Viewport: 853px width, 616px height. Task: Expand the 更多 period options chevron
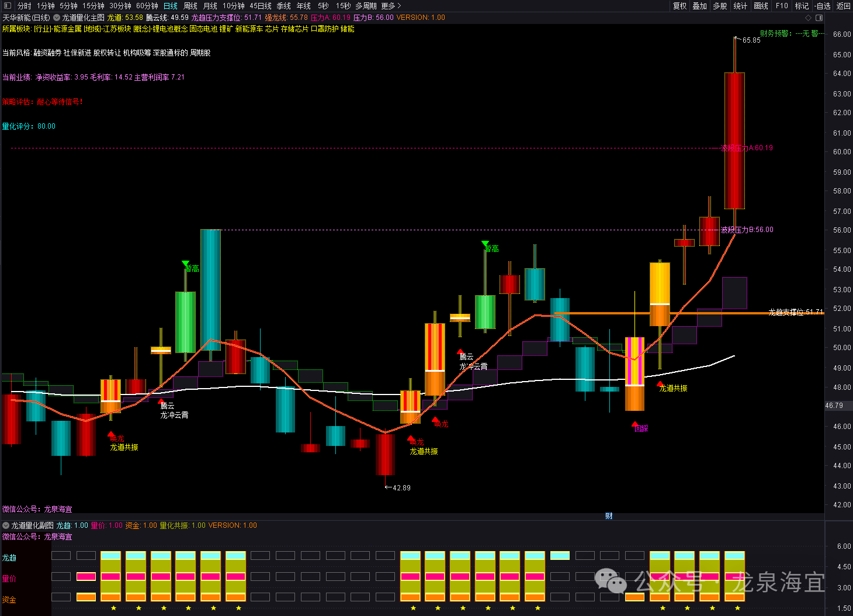pyautogui.click(x=399, y=6)
